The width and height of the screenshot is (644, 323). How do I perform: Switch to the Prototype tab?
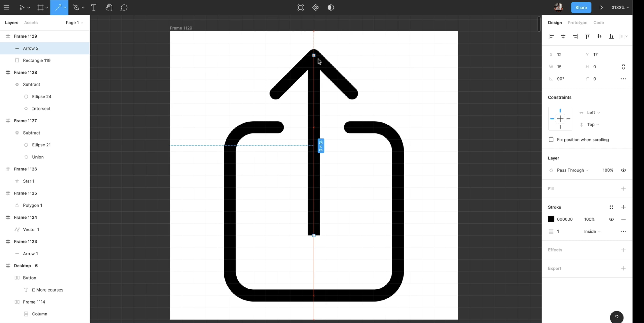577,23
